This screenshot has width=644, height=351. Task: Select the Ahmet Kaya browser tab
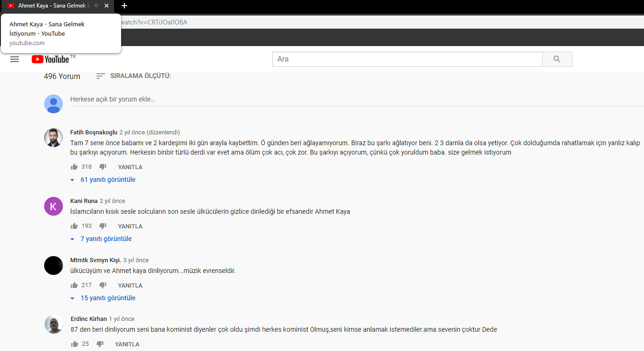point(56,6)
